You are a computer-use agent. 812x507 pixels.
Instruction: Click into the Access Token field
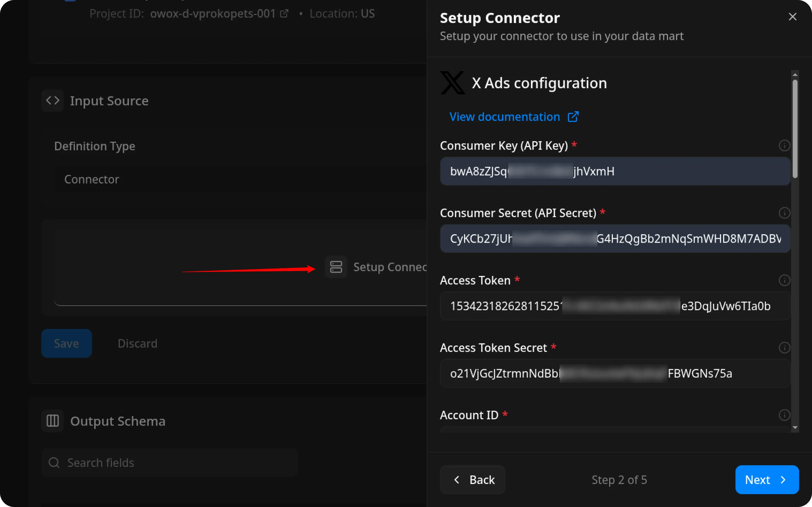pos(615,306)
